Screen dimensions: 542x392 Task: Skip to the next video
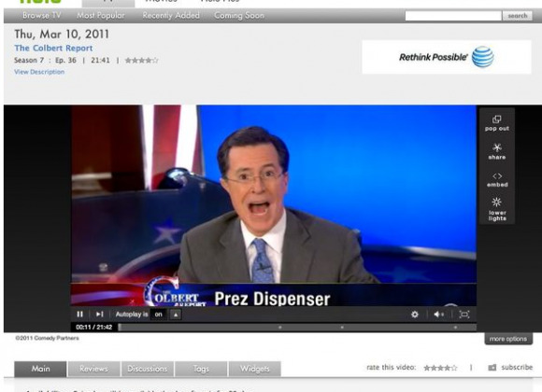click(x=100, y=314)
